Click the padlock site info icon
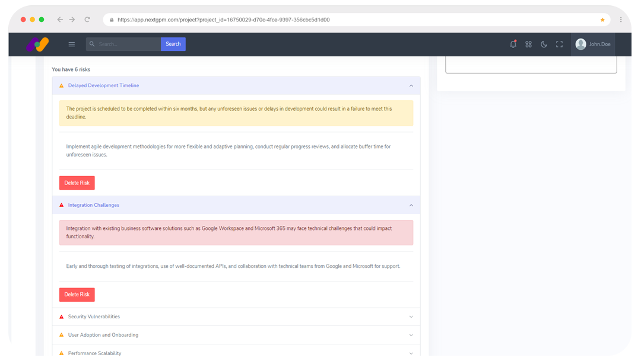The width and height of the screenshot is (641, 364). [x=111, y=20]
